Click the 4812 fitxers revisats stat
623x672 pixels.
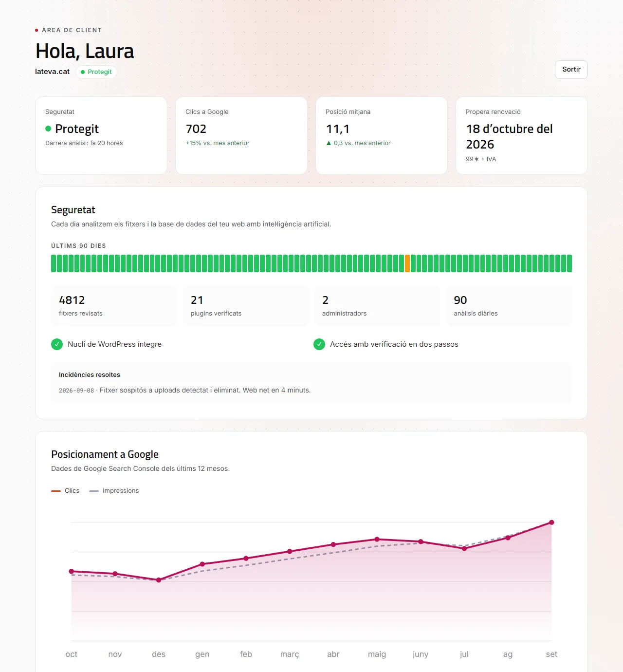pos(114,306)
